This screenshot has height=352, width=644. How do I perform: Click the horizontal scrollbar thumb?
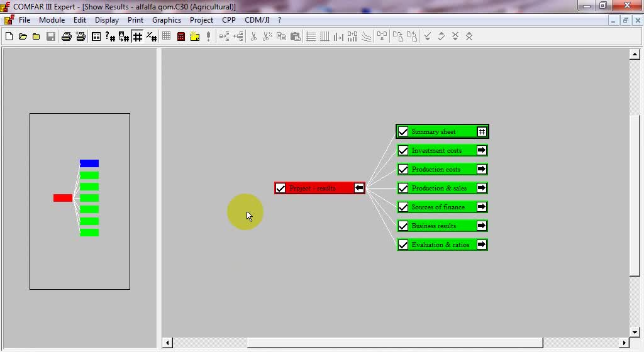pos(395,343)
